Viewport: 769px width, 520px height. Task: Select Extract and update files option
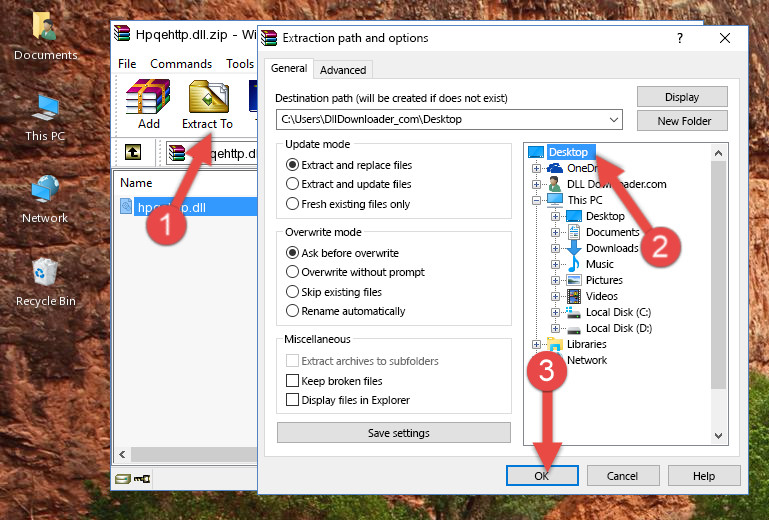[x=292, y=184]
